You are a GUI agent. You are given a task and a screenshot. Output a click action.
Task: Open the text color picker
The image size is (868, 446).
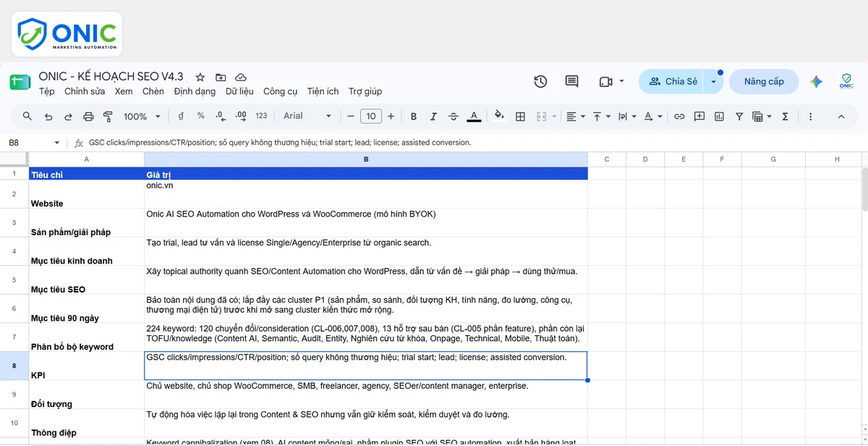click(x=474, y=116)
